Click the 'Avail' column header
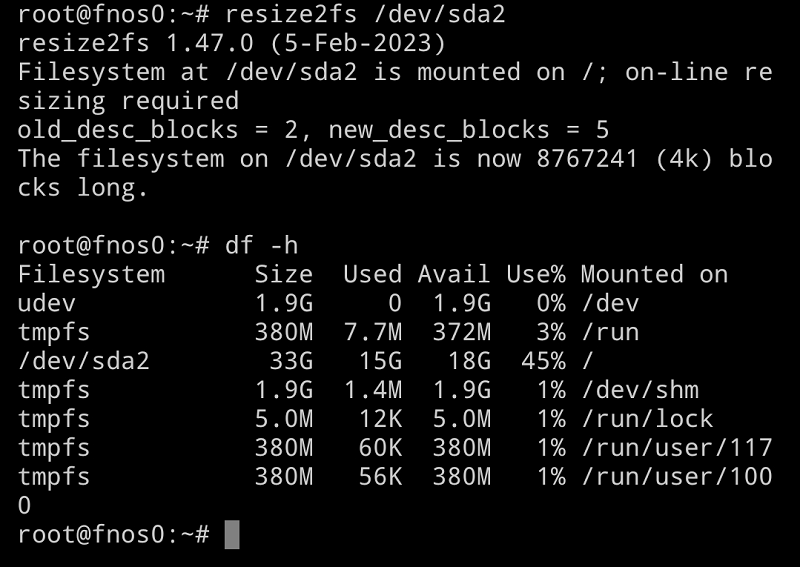 [x=453, y=275]
